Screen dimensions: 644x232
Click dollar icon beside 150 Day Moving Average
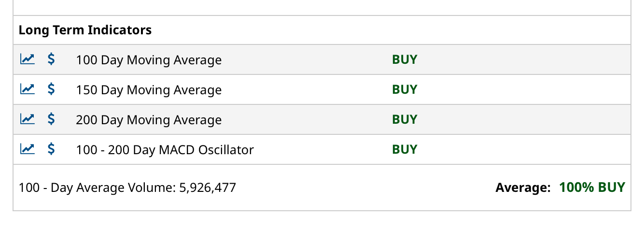tap(51, 89)
